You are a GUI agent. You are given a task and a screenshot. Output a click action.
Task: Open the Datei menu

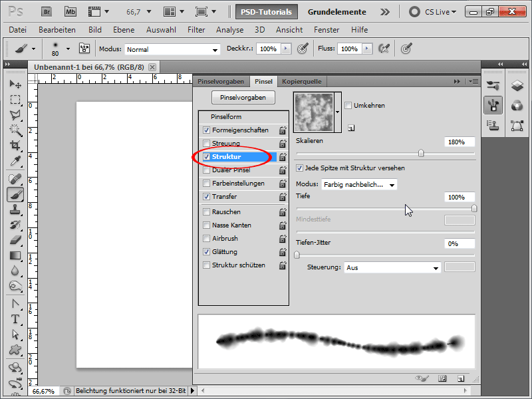18,30
